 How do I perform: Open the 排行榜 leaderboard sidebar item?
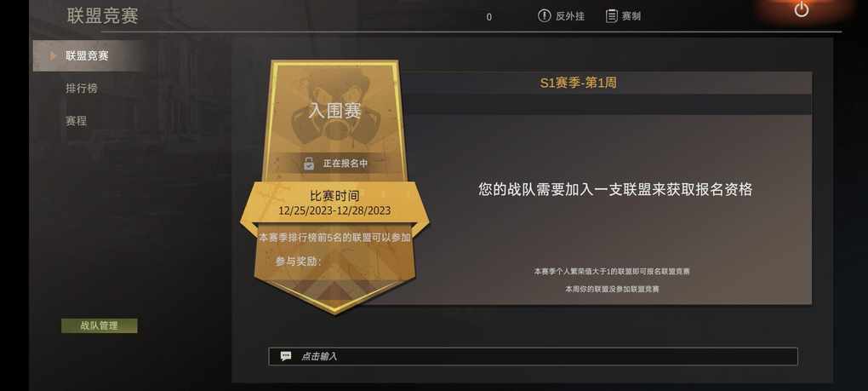point(82,88)
